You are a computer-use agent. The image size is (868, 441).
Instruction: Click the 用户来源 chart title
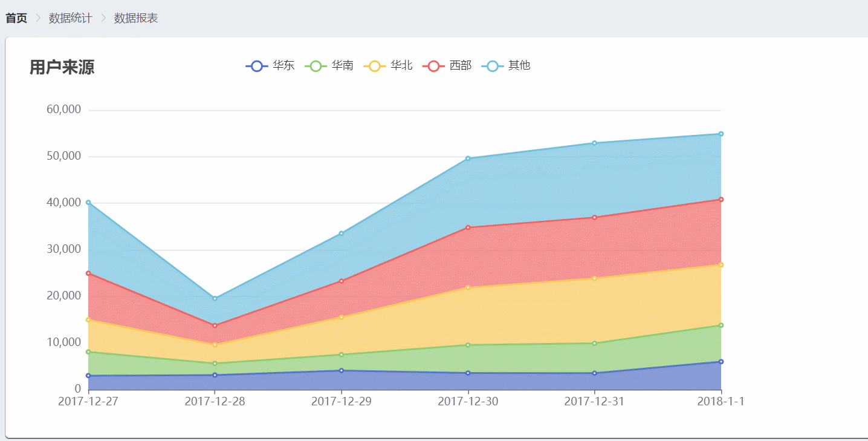tap(62, 67)
